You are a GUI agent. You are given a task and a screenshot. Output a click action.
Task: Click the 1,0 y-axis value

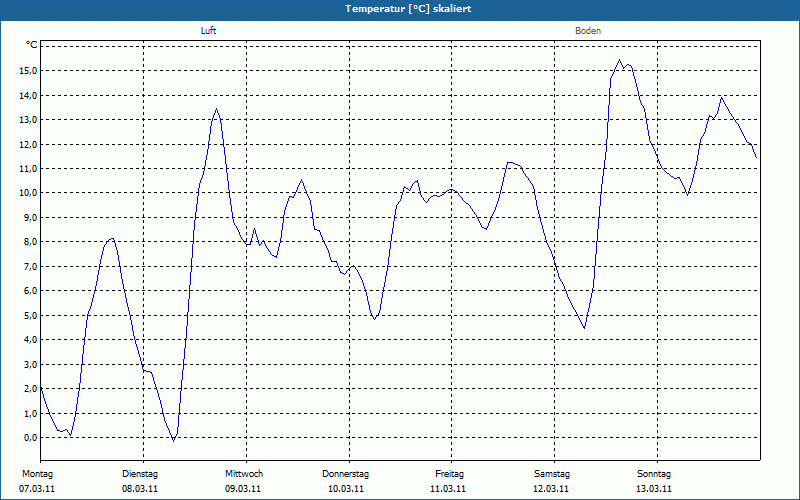30,413
